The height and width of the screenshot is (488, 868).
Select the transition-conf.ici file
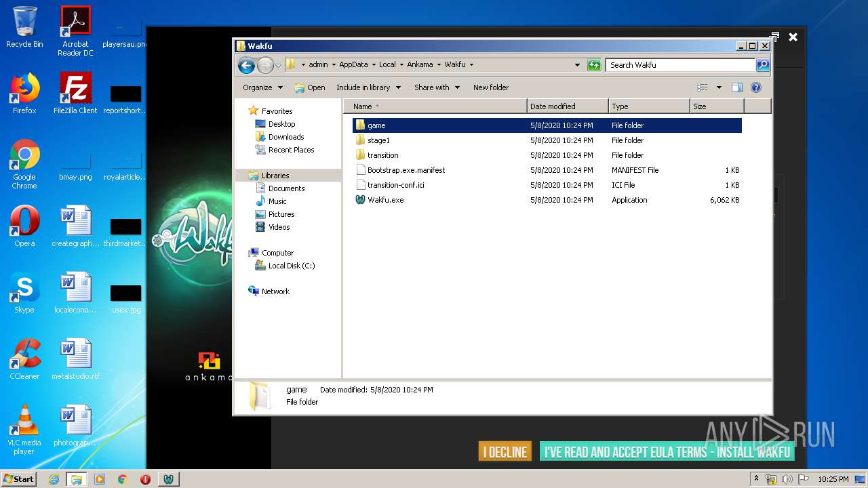click(x=547, y=185)
